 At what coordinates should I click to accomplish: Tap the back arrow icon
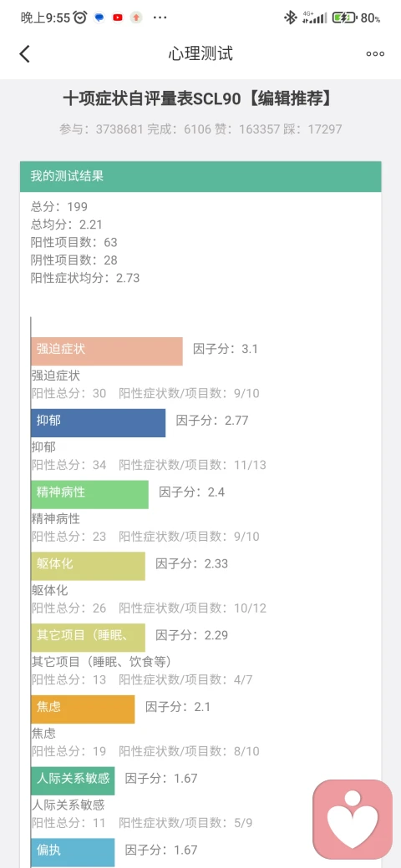(24, 53)
